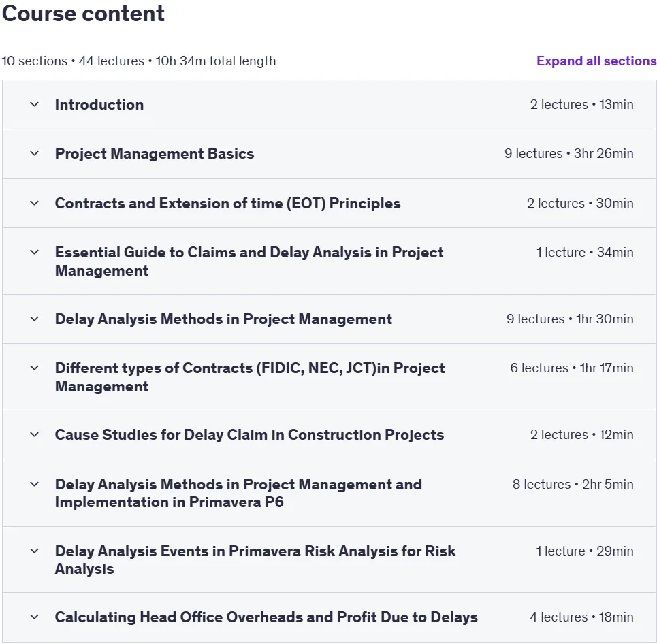This screenshot has height=644, width=657.
Task: Click the 9 lectures 3hr 26min label
Action: [569, 153]
